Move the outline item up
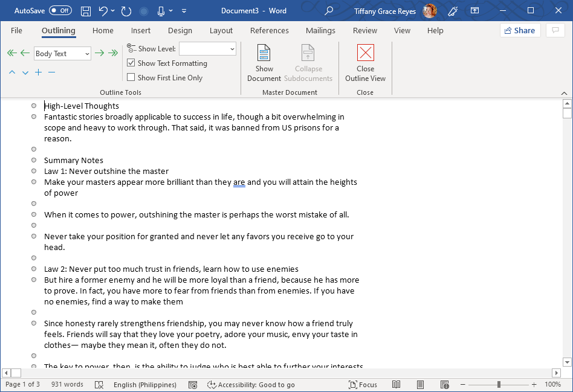 coord(11,72)
